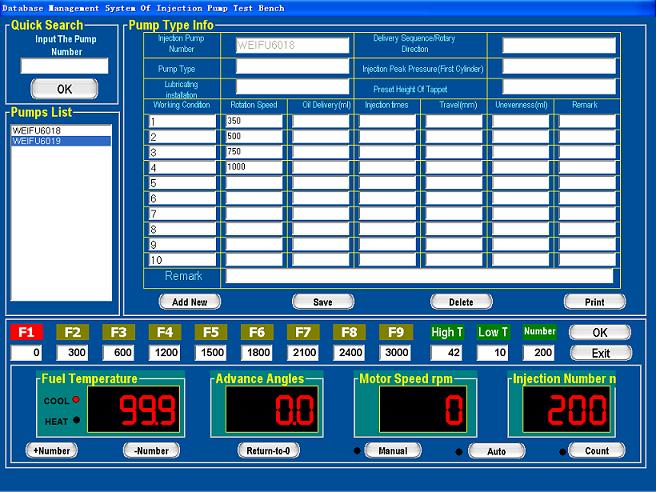The height and width of the screenshot is (492, 656).
Task: Click the F9 speed preset key
Action: click(396, 332)
